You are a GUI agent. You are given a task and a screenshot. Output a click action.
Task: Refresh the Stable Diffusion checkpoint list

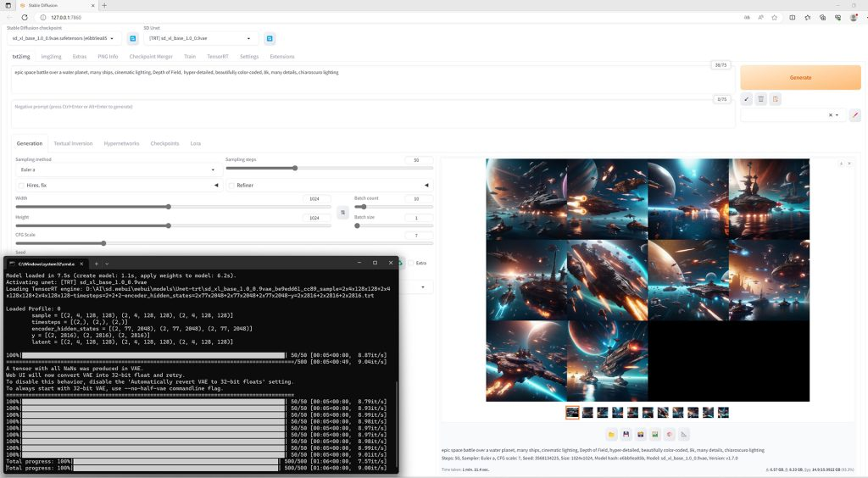coord(132,38)
